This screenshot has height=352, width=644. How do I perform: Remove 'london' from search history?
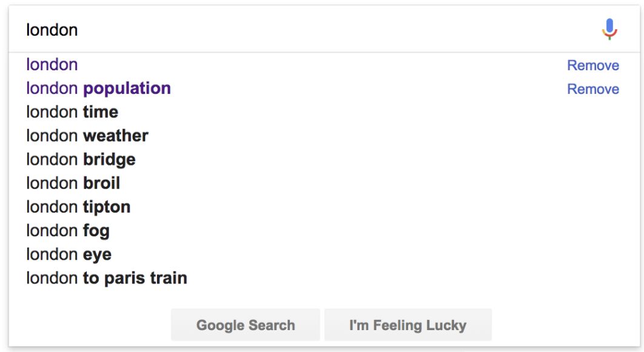592,65
